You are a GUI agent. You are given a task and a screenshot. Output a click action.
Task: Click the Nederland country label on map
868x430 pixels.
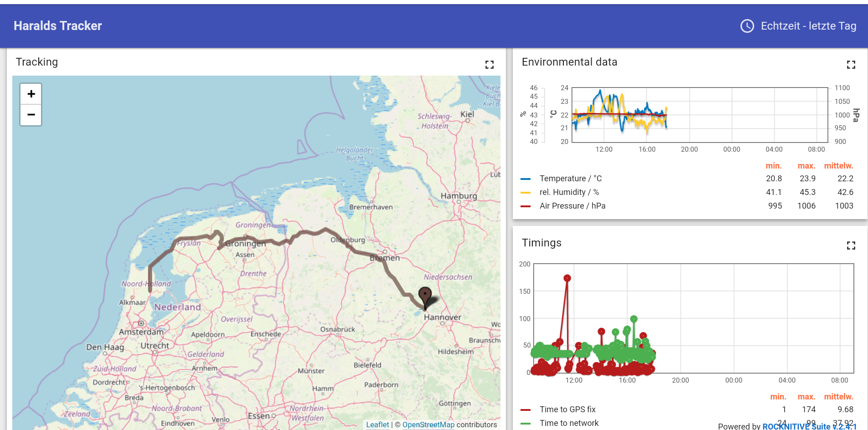click(178, 307)
